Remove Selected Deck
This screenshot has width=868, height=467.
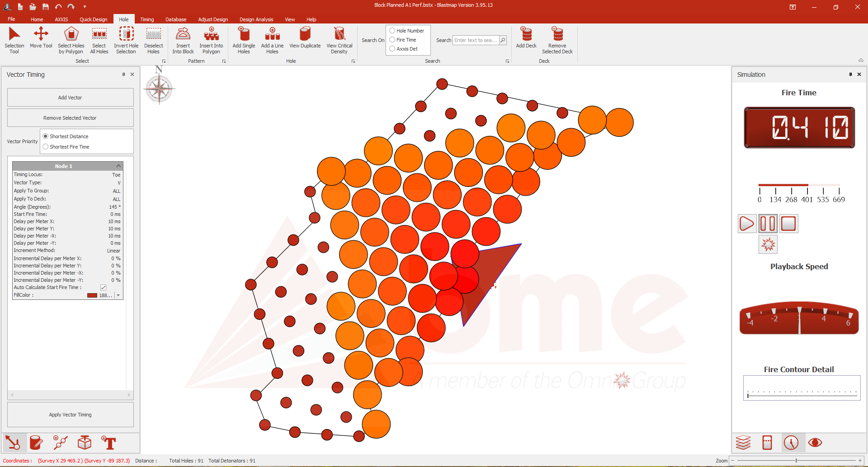tap(557, 40)
